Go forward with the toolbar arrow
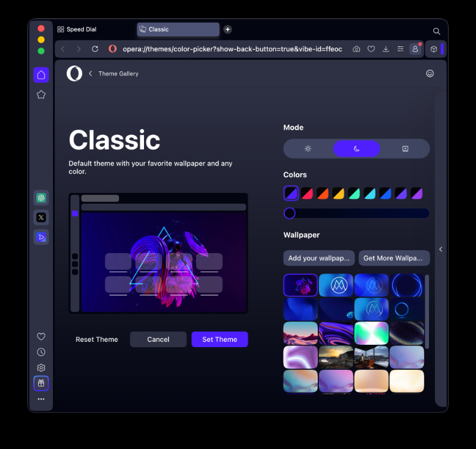 [x=79, y=49]
